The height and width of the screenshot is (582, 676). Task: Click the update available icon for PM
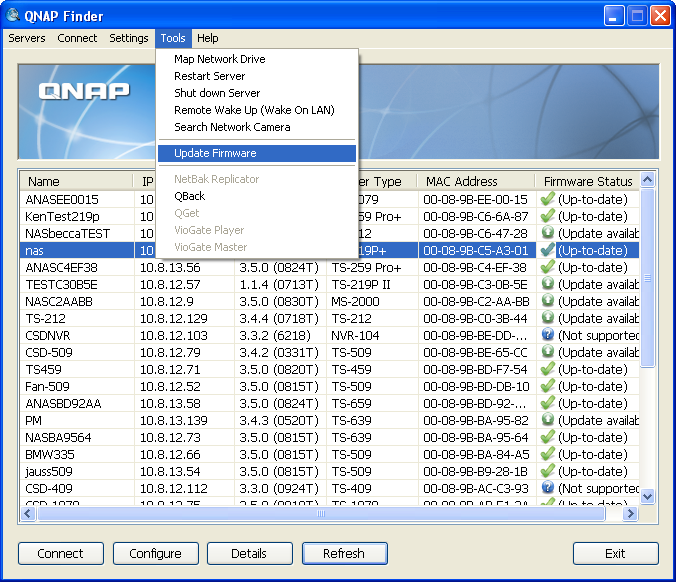[x=547, y=419]
